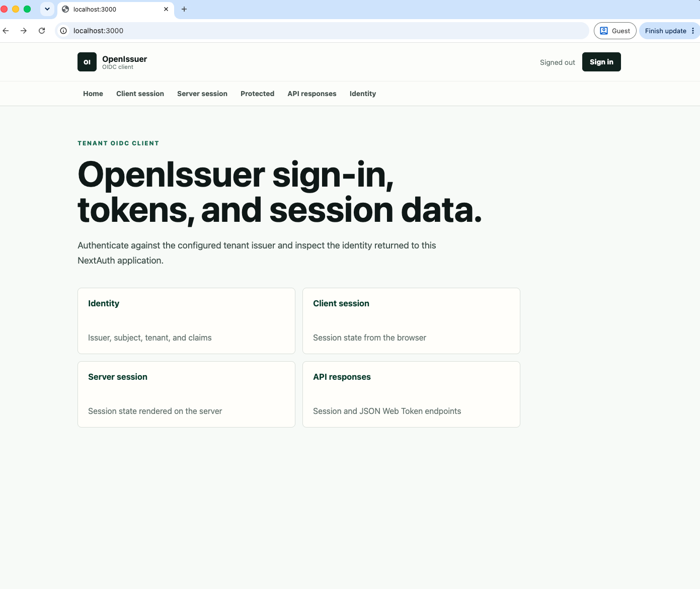Image resolution: width=700 pixels, height=589 pixels.
Task: Open a new tab with the plus icon
Action: pos(184,9)
